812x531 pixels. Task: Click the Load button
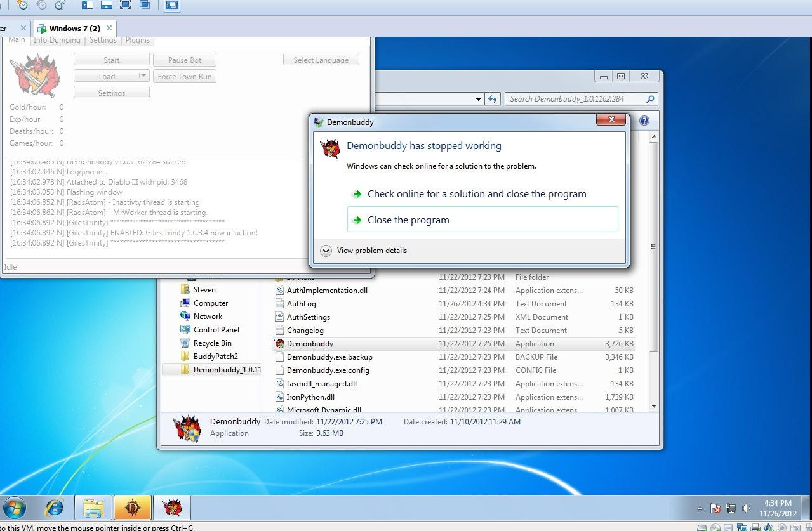point(107,76)
